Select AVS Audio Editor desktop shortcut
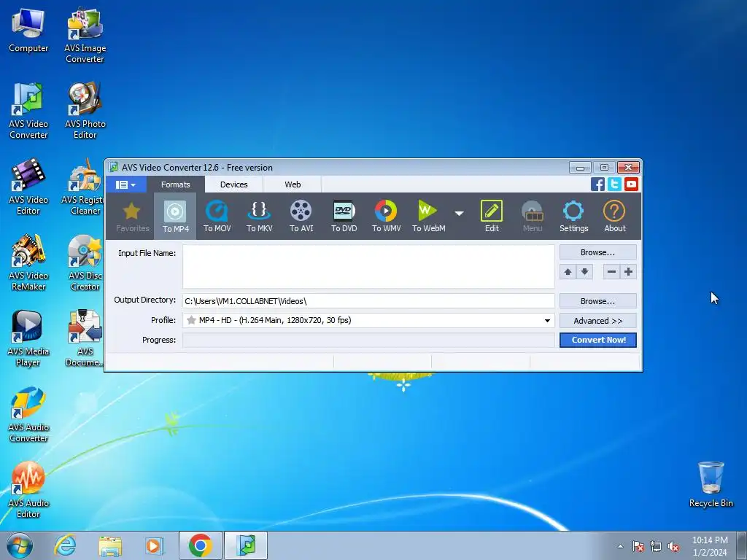Viewport: 747px width, 560px height. click(28, 489)
